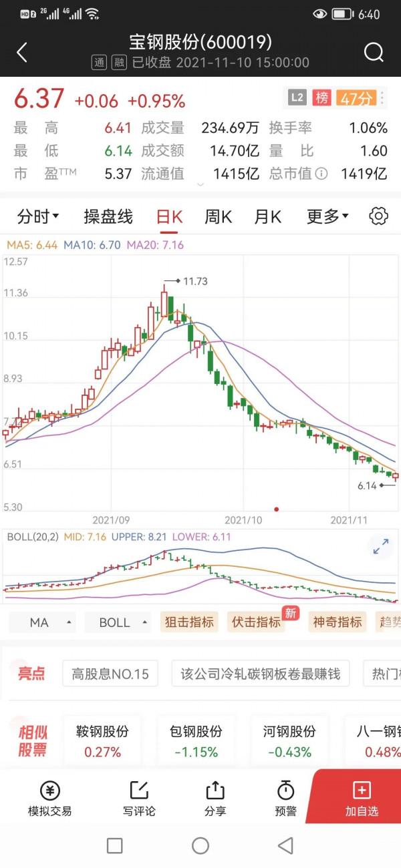Open the MA indicator selector

43,622
